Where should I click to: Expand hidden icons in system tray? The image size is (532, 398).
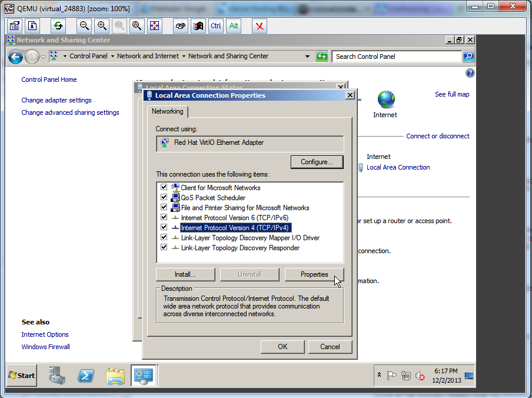pos(379,375)
